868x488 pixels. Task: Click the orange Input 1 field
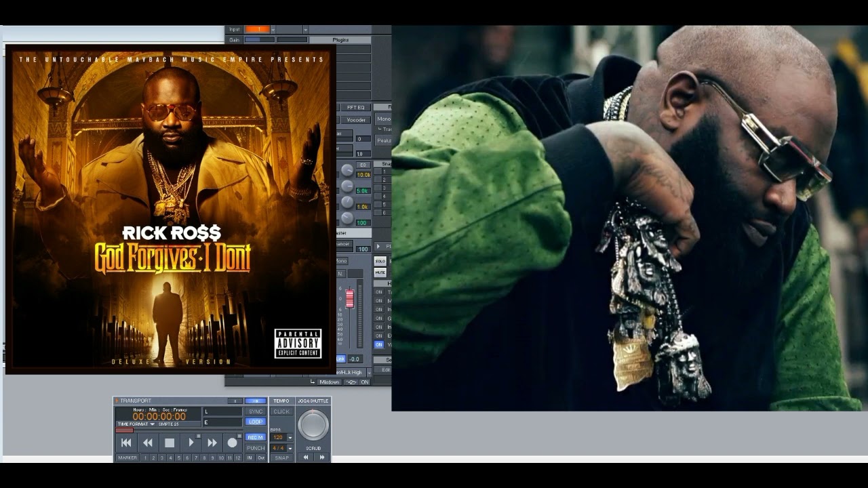[x=258, y=29]
